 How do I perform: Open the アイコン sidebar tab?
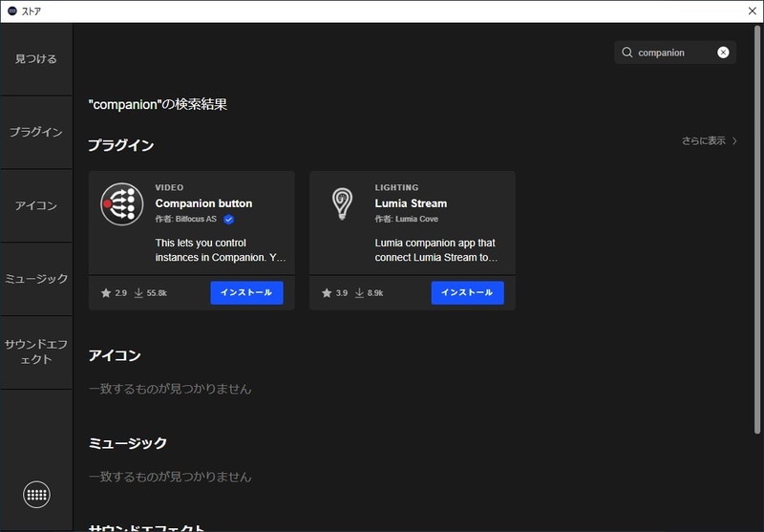36,205
